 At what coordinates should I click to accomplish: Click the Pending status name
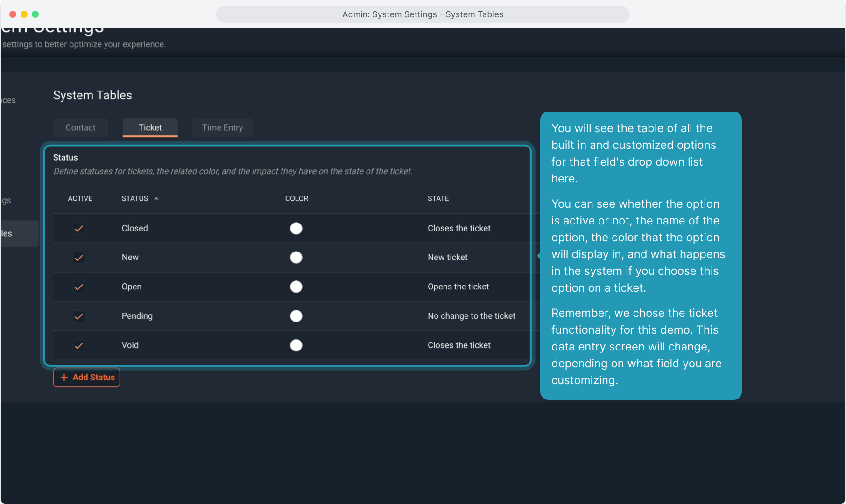coord(137,316)
